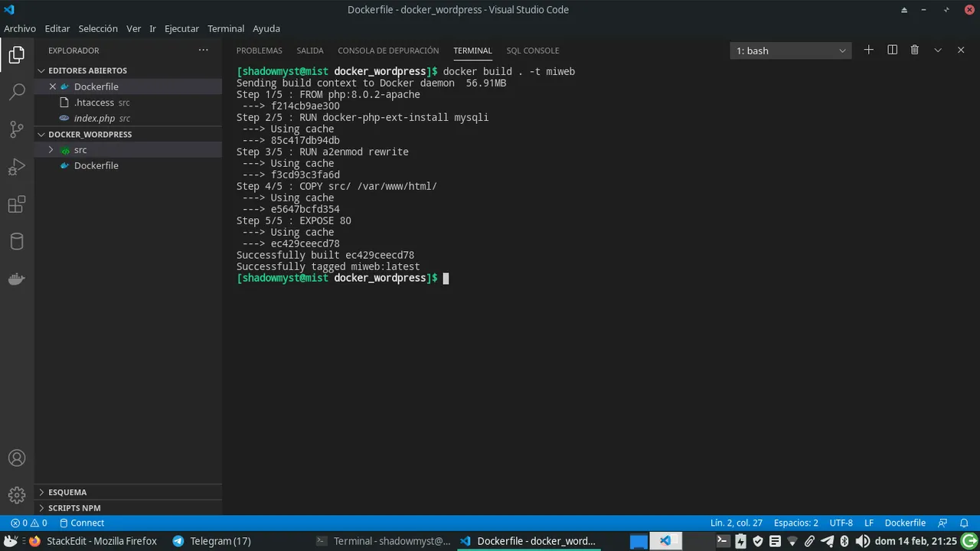
Task: Open the Source Control view
Action: pos(17,129)
